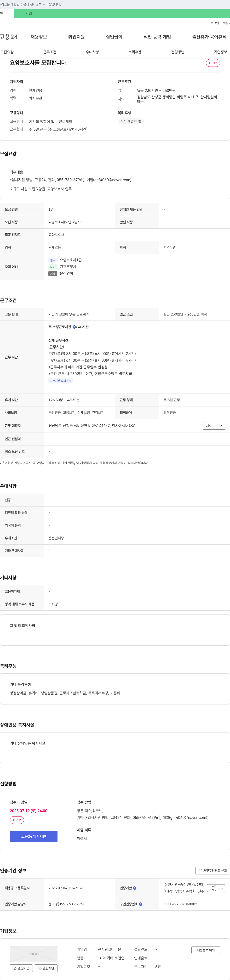Click wage text 월급 230만원 ~ 260만원

[156, 90]
